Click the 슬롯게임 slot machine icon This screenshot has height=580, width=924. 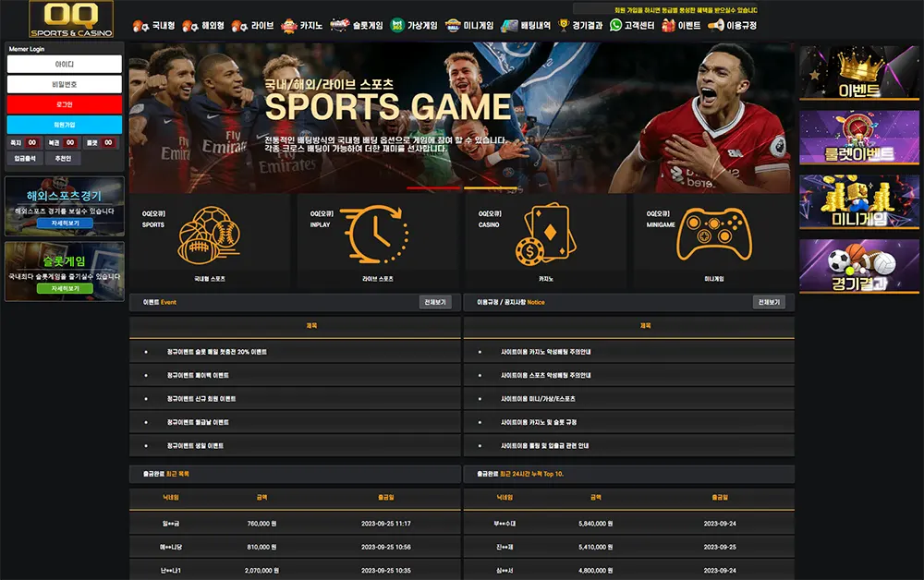coord(339,25)
